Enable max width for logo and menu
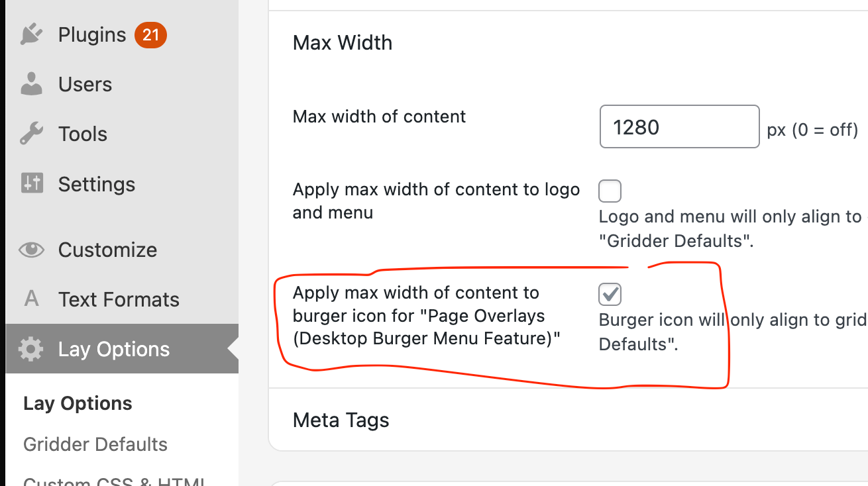The height and width of the screenshot is (486, 868). pyautogui.click(x=610, y=191)
